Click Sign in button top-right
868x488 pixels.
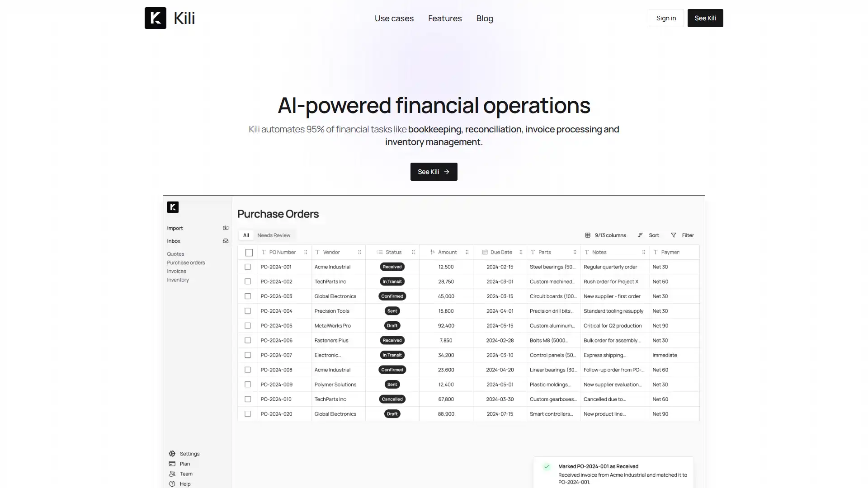[666, 18]
